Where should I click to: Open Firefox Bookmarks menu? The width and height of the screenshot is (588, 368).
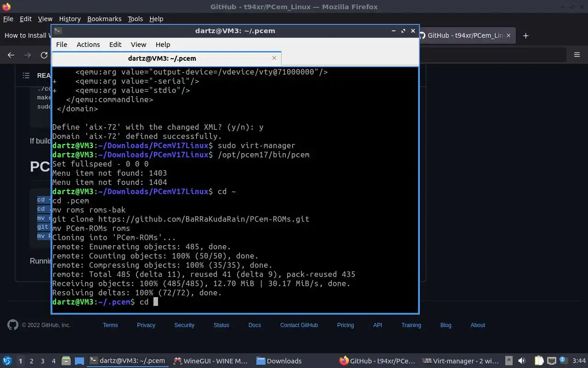104,19
